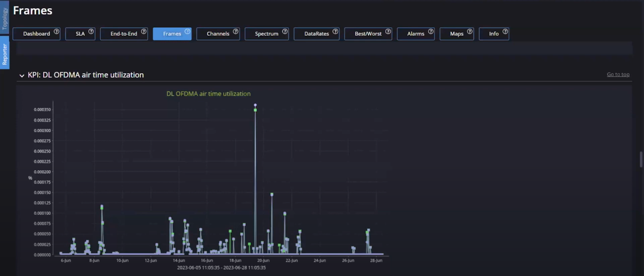Open help icon on End-to-End tab
This screenshot has width=644, height=276.
144,31
